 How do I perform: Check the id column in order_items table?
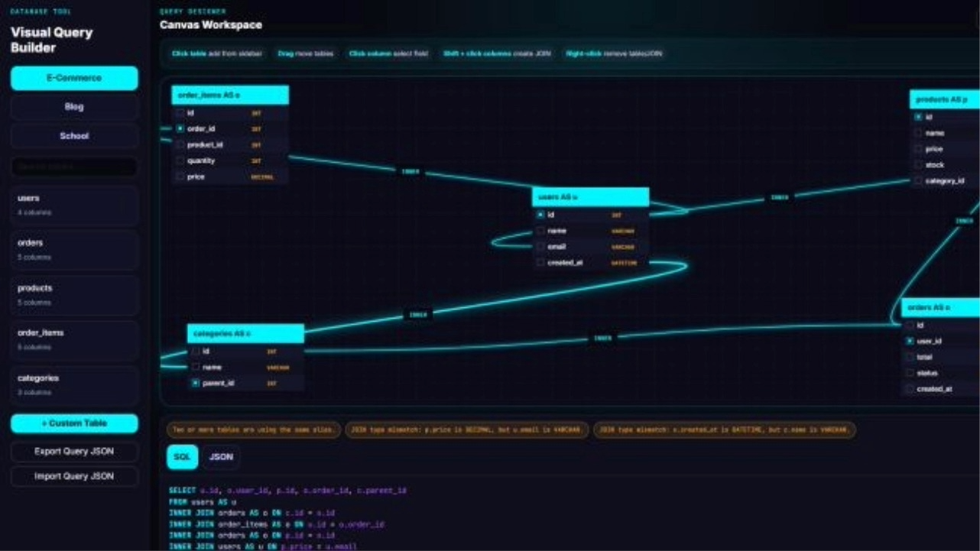pos(180,113)
